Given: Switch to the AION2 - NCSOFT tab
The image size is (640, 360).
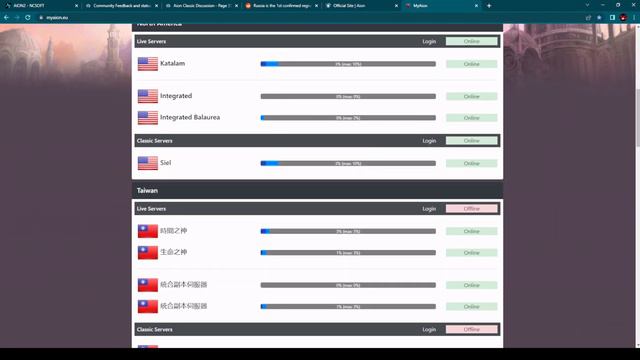Looking at the screenshot, I should click(40, 6).
